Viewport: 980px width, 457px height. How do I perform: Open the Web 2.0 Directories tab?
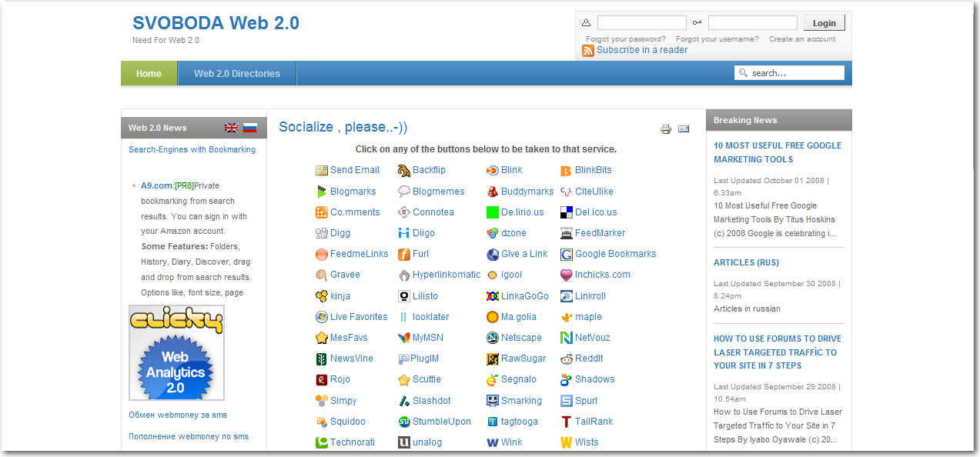click(x=236, y=73)
